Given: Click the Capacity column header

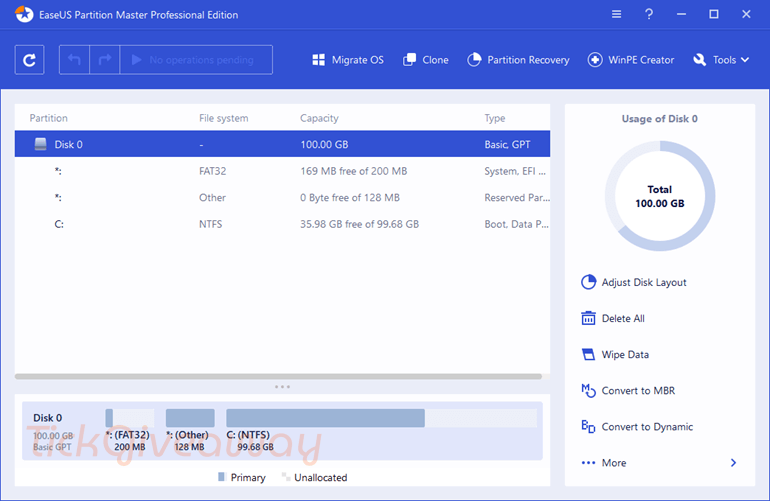Looking at the screenshot, I should coord(319,118).
